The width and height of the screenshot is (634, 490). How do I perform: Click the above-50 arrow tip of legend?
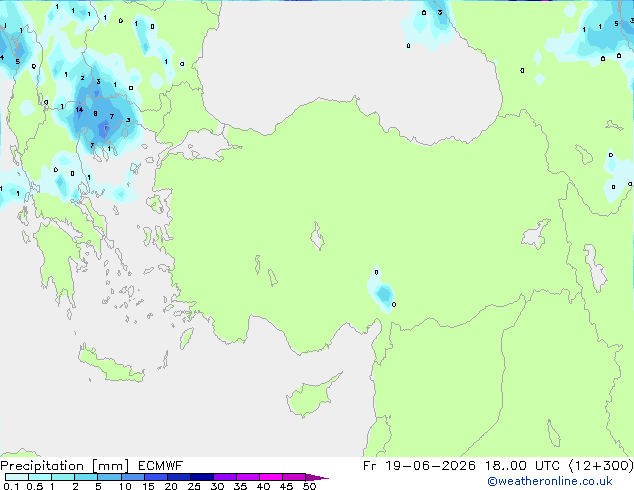317,477
